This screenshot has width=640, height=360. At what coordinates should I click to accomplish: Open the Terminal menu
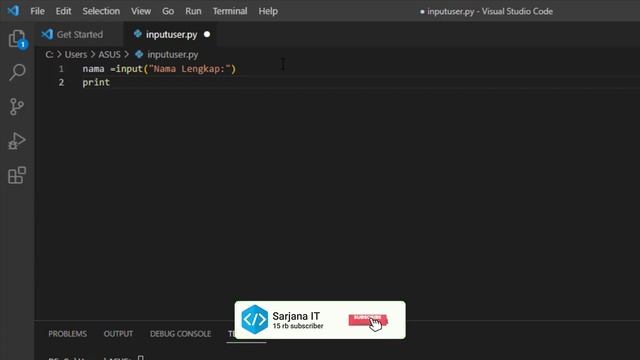(230, 11)
